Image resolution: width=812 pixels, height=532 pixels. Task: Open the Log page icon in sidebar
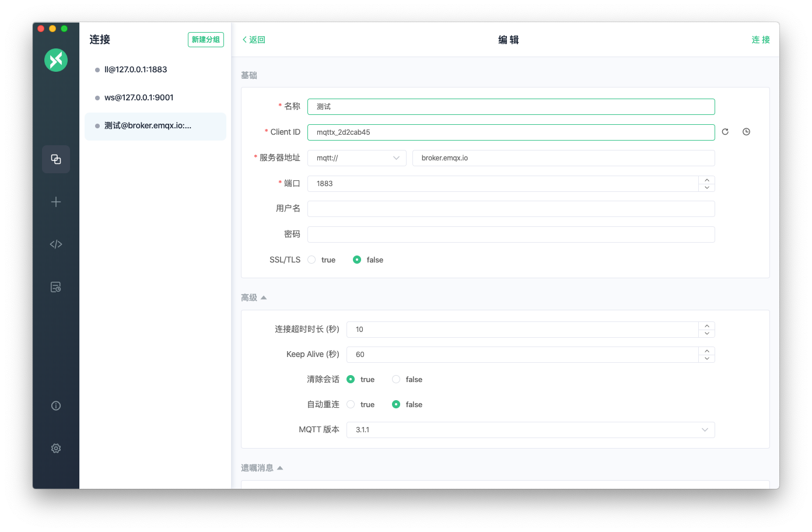(x=56, y=287)
